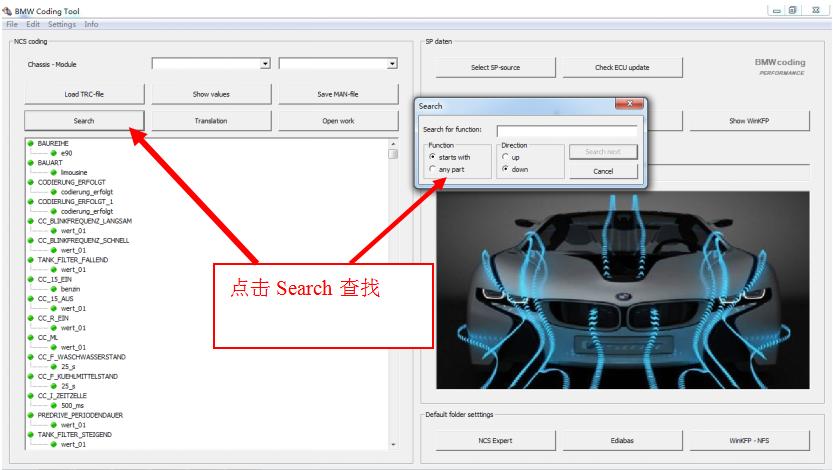Select CODIERUNG_ERFOLGT tree node
The image size is (833, 470).
(x=72, y=182)
